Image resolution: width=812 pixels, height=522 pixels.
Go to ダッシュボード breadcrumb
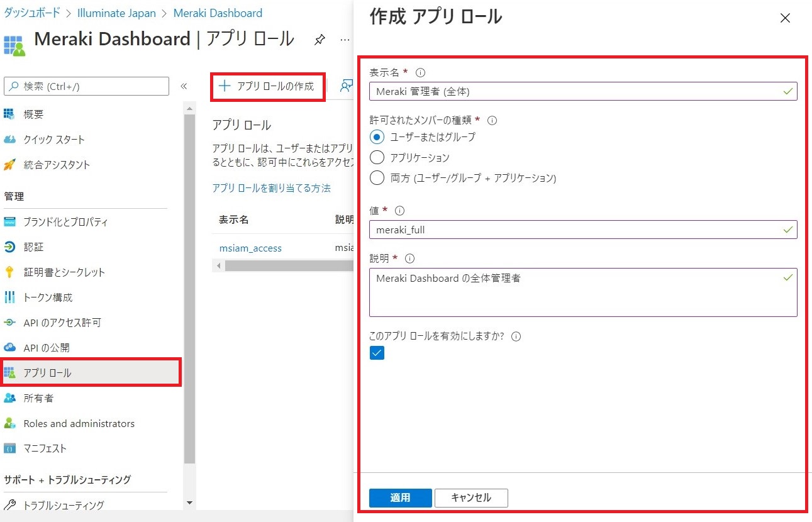click(33, 13)
